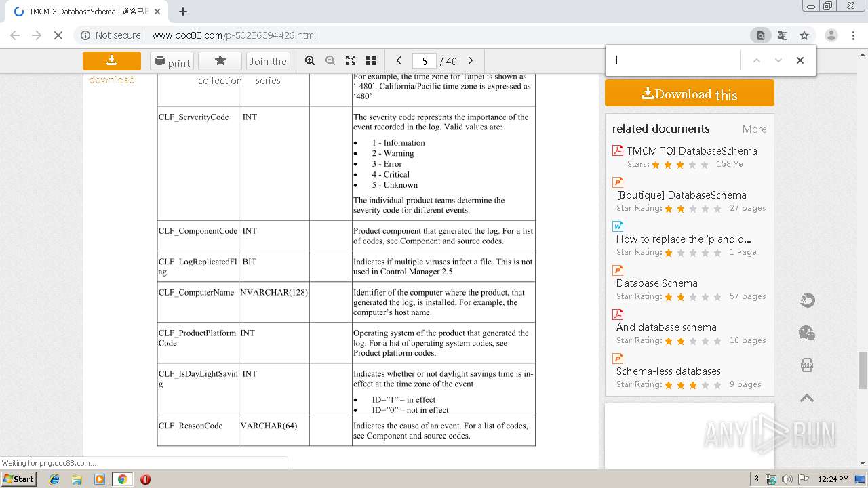
Task: Click the zoom out magnifier icon
Action: pos(330,60)
